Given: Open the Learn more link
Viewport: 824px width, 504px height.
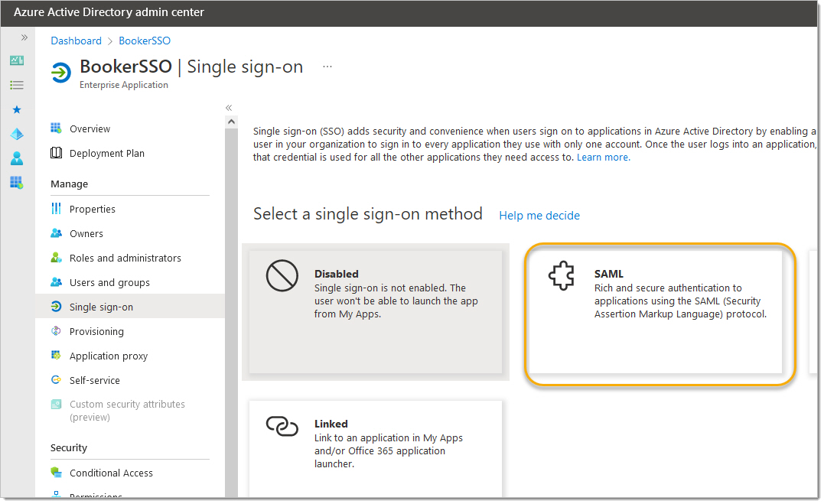Looking at the screenshot, I should tap(603, 158).
